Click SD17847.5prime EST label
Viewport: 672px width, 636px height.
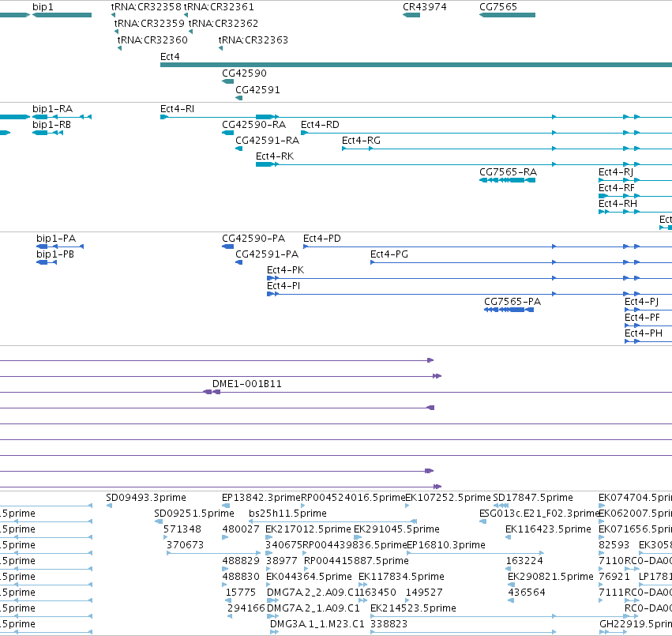(533, 498)
